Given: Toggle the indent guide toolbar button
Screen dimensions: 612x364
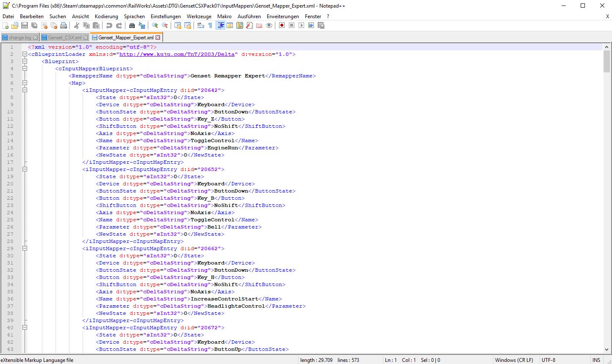Looking at the screenshot, I should point(221,26).
